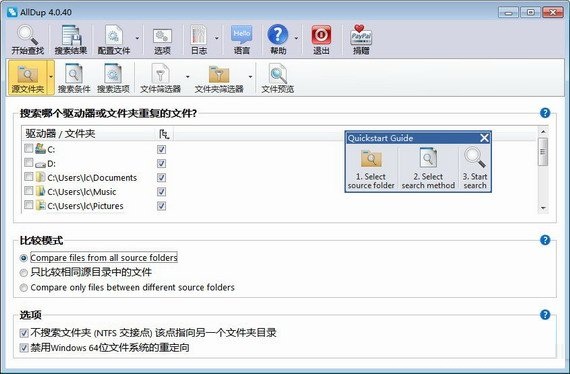Check the C:\Users\lc\Pictures folder checkbox

pyautogui.click(x=28, y=205)
